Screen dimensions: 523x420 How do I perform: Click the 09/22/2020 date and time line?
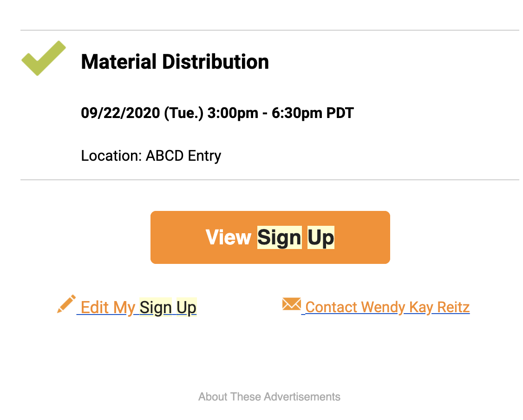217,113
